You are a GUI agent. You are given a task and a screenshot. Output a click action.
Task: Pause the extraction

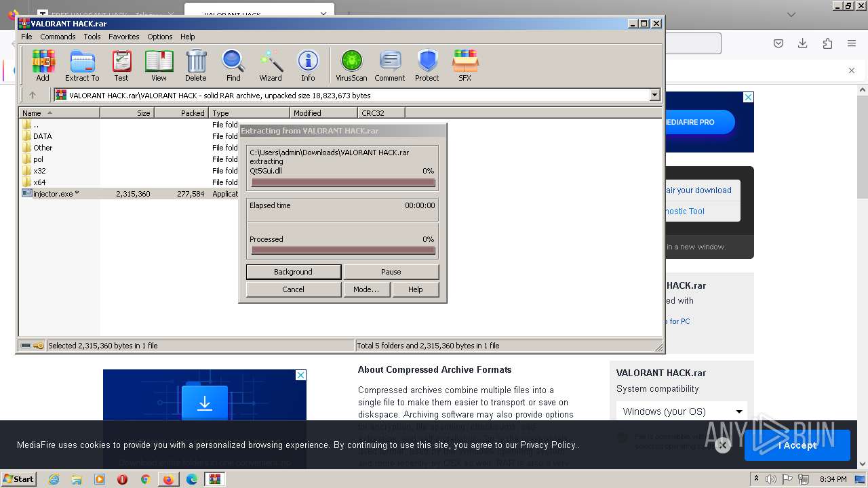(391, 272)
